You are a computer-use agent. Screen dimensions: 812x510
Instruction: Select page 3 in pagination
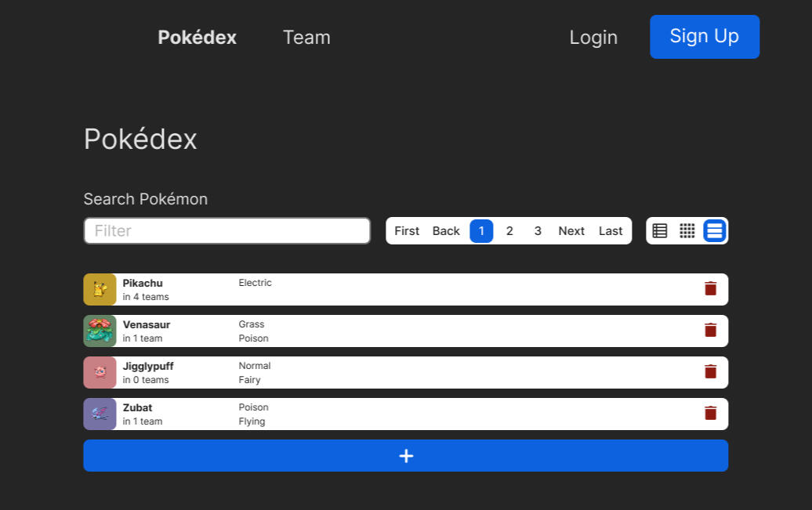(538, 231)
